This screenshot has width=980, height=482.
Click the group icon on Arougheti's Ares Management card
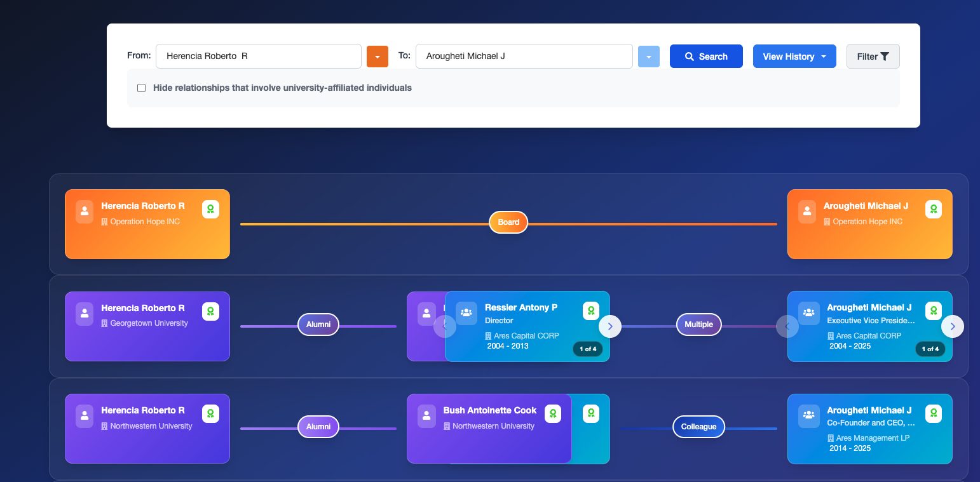809,415
